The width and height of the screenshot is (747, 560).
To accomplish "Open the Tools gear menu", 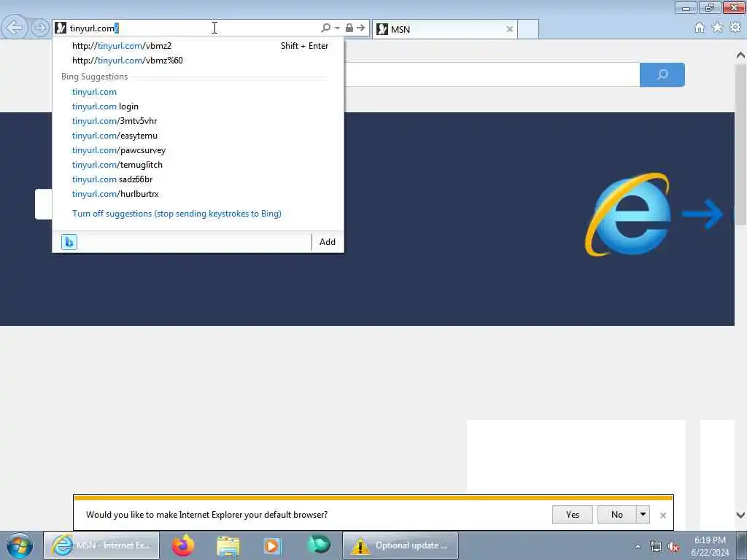I will coord(735,28).
